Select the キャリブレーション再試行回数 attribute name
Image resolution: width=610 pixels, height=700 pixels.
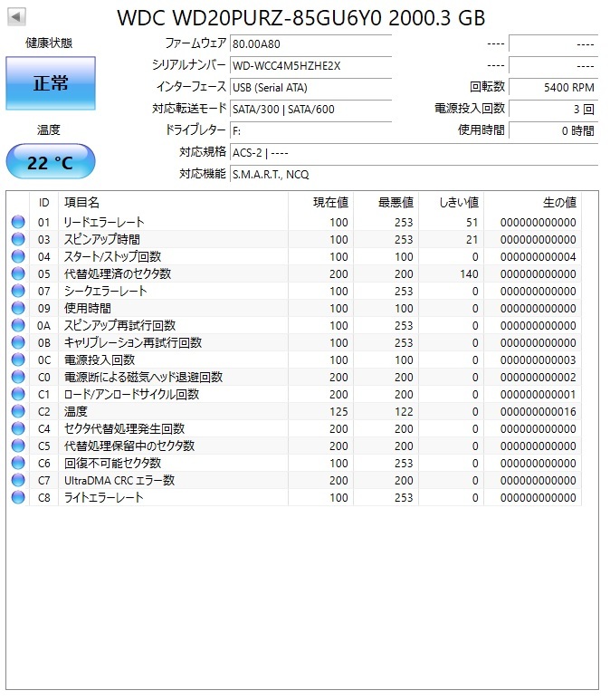[x=133, y=342]
